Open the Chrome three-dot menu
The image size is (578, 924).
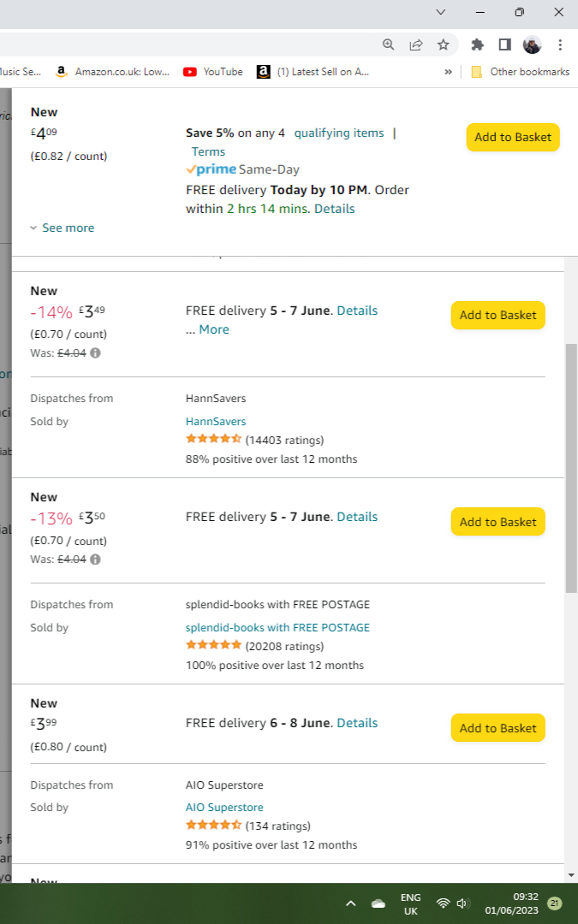pos(560,44)
